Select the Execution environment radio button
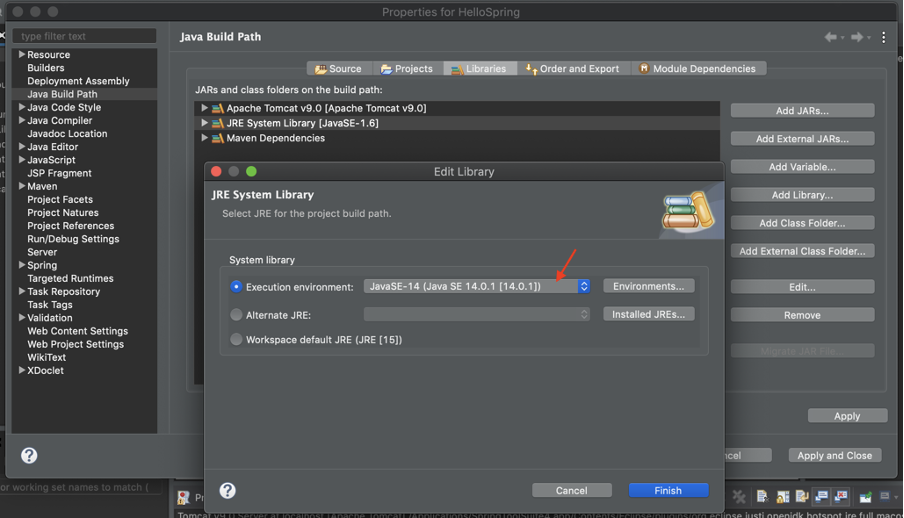The height and width of the screenshot is (518, 904). click(x=236, y=287)
